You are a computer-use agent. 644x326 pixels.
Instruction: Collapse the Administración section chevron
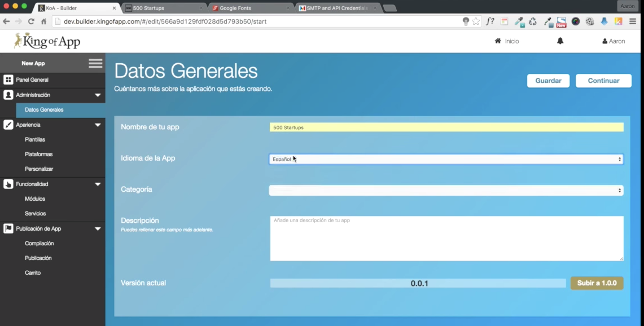tap(98, 95)
